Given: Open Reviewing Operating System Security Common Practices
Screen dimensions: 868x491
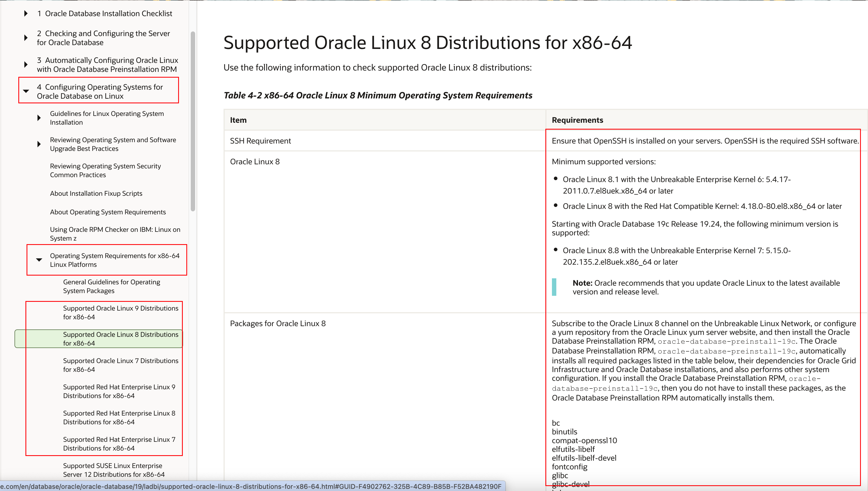Looking at the screenshot, I should [x=105, y=170].
